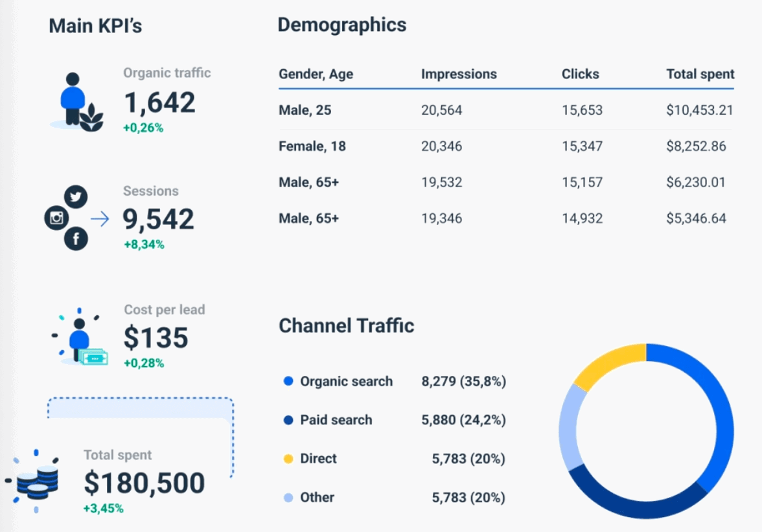Click the arrow beside Sessions social icons

pyautogui.click(x=100, y=219)
